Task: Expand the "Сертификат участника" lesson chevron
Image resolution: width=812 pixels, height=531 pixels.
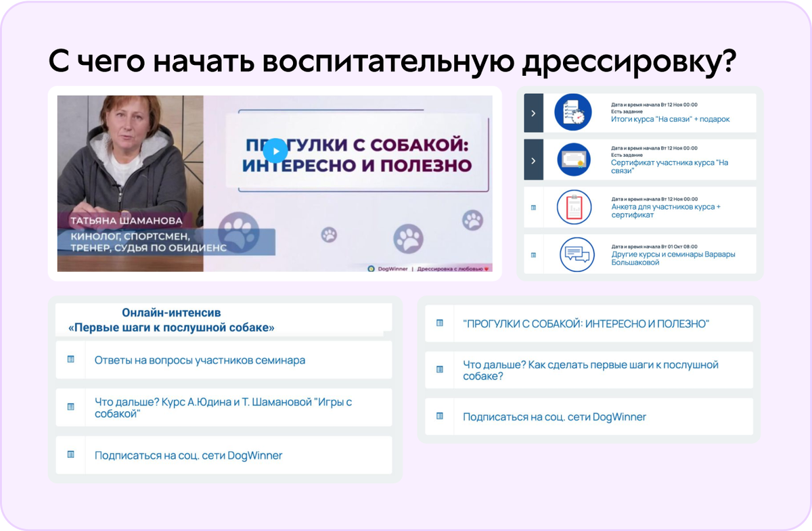Action: 533,160
